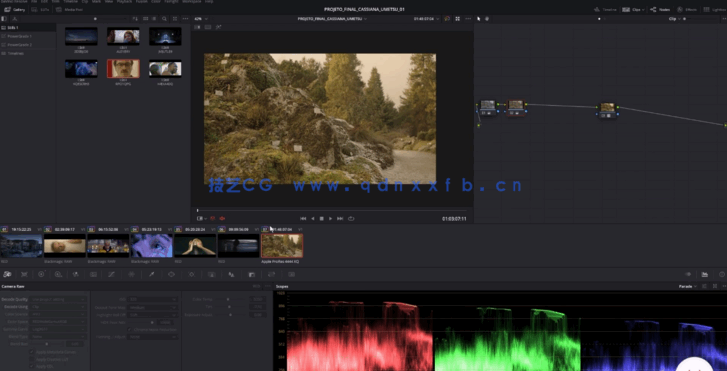Open the Decode Using dropdown
Viewport: 727px width, 371px height.
pos(58,307)
